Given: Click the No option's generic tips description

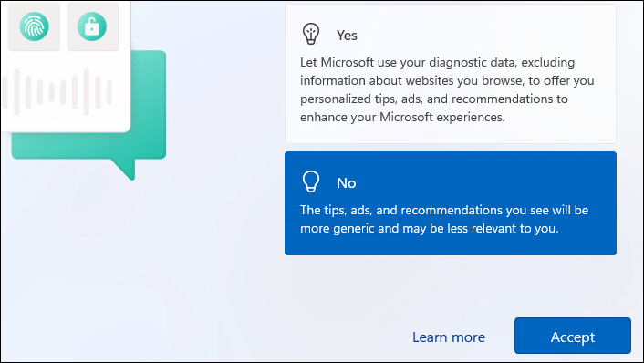Looking at the screenshot, I should (444, 219).
